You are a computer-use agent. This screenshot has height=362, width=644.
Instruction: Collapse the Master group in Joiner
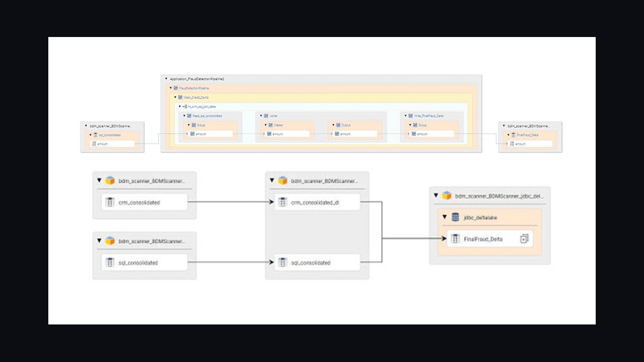[x=266, y=125]
